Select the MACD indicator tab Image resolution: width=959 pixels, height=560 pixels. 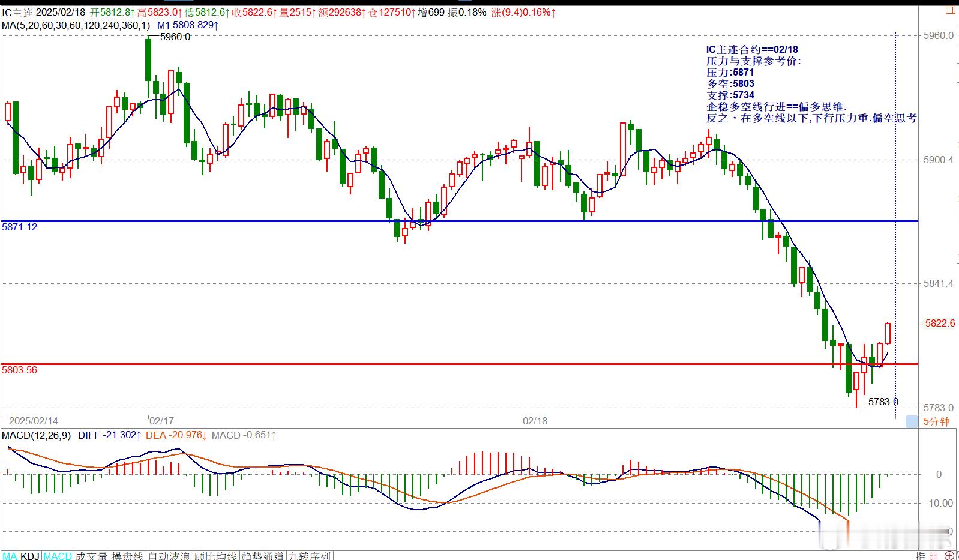coord(58,556)
